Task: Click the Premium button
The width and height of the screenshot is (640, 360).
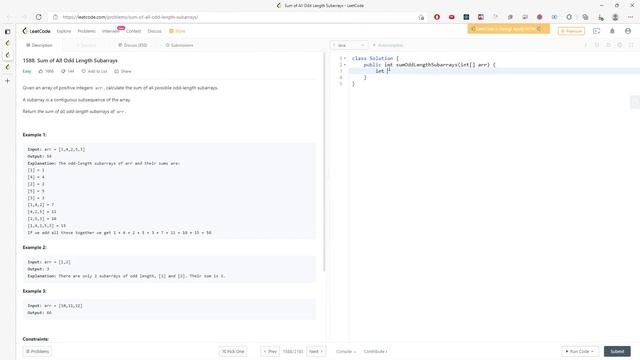Action: (x=571, y=31)
